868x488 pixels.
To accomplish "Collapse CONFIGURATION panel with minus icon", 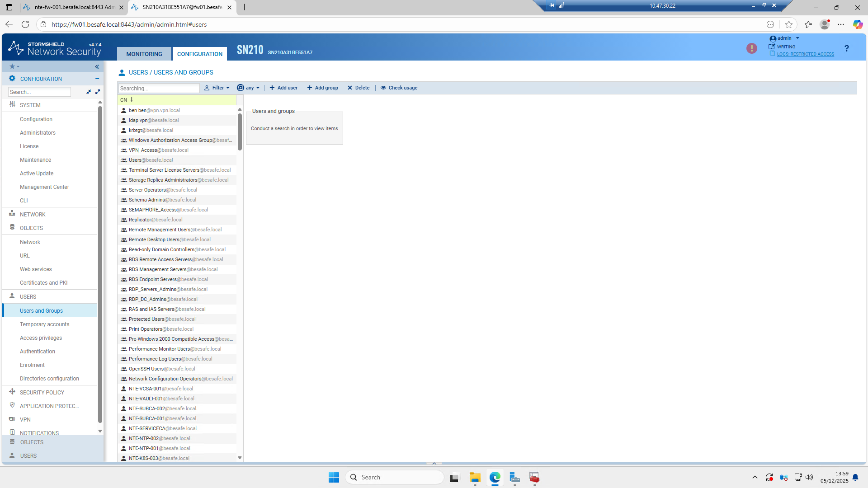I will pos(97,79).
